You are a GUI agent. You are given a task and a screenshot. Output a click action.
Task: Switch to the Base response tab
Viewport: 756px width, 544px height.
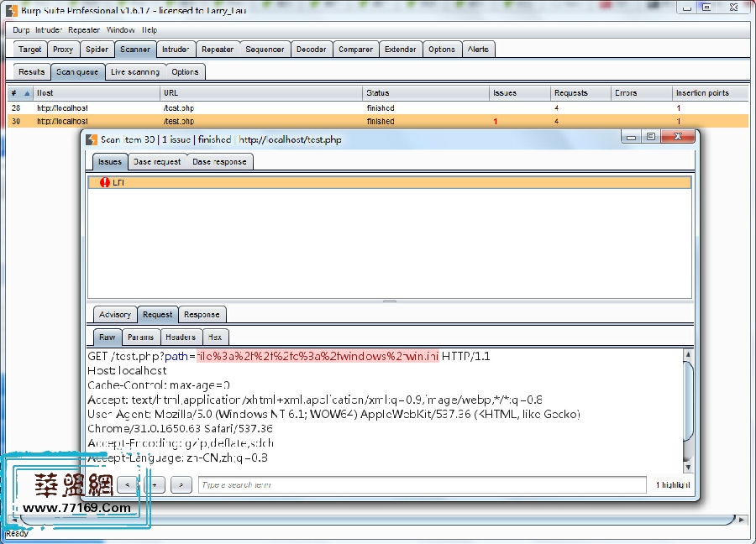tap(218, 161)
